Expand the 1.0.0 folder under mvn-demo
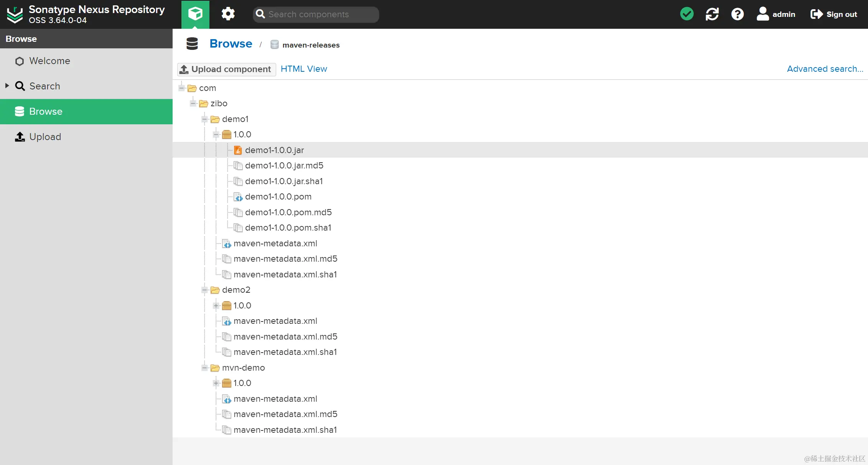Image resolution: width=868 pixels, height=465 pixels. (x=216, y=383)
